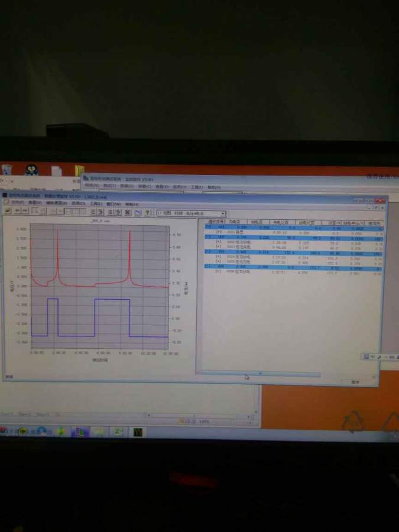Expand step 0001 静置 row
399x532 pixels.
pos(219,232)
